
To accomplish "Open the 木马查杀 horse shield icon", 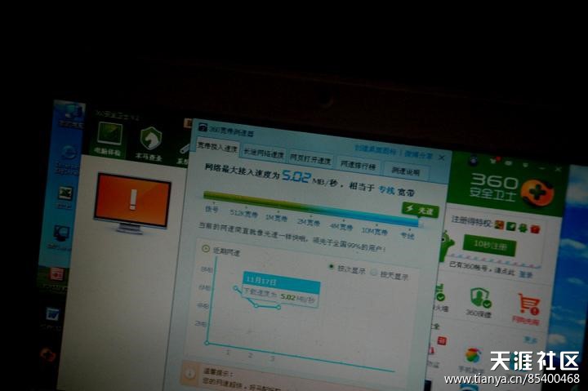I will point(150,143).
